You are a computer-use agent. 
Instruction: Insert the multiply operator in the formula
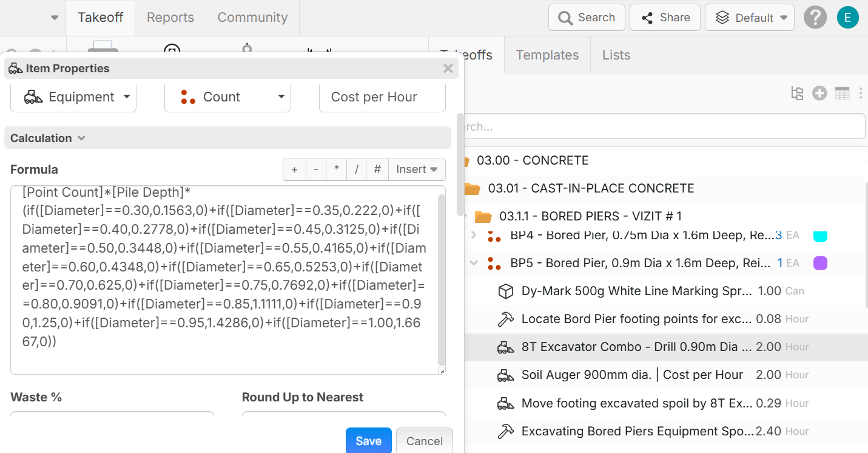click(336, 169)
